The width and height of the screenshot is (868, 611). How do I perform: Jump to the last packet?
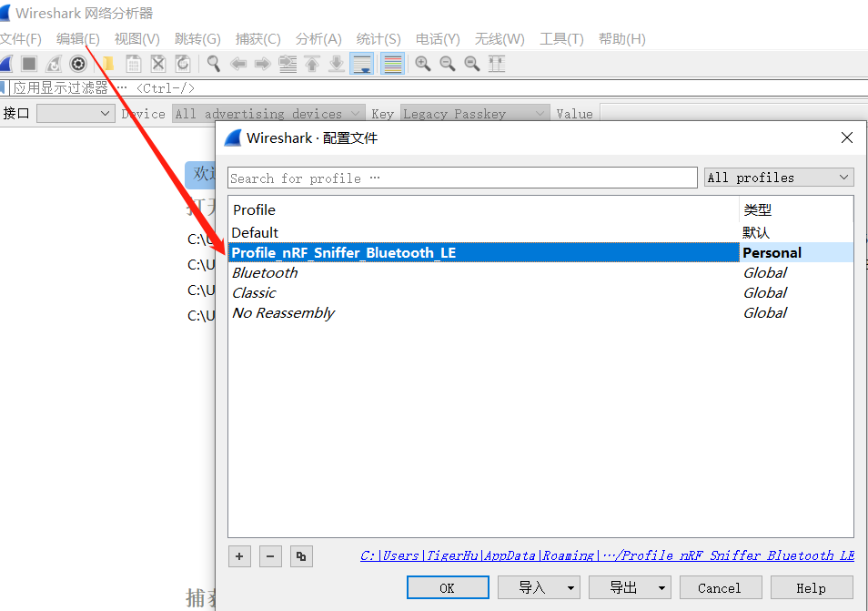click(x=336, y=64)
